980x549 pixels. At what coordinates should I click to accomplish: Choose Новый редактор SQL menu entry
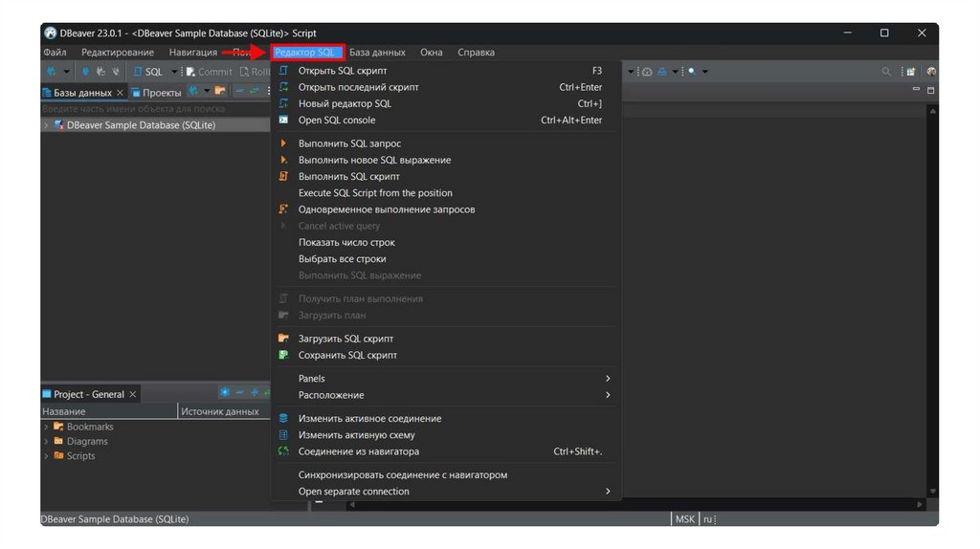(446, 103)
